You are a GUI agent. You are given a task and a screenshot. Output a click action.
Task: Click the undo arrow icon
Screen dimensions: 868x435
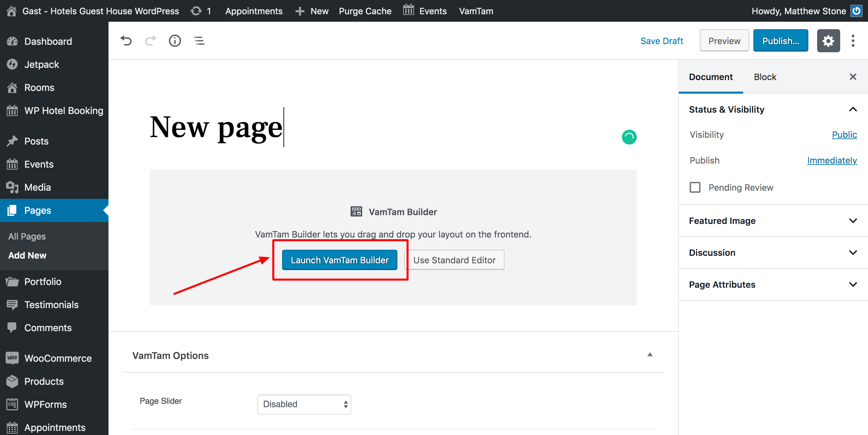click(126, 41)
